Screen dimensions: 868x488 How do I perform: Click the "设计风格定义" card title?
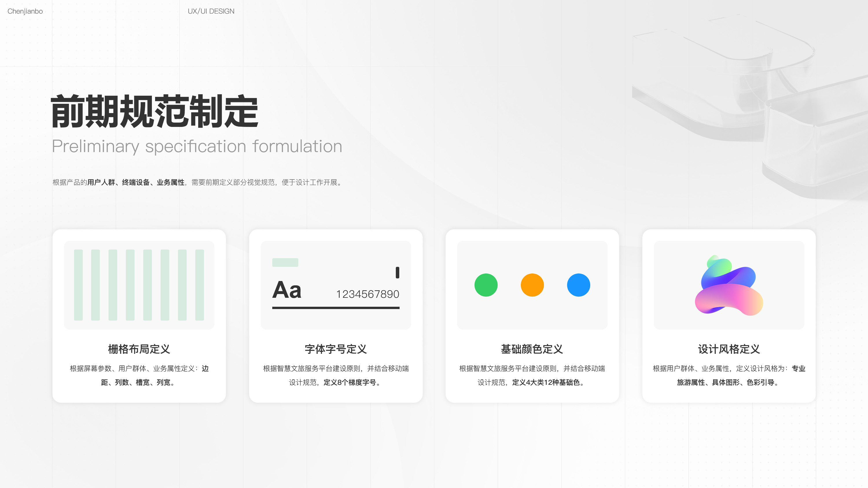[729, 349]
